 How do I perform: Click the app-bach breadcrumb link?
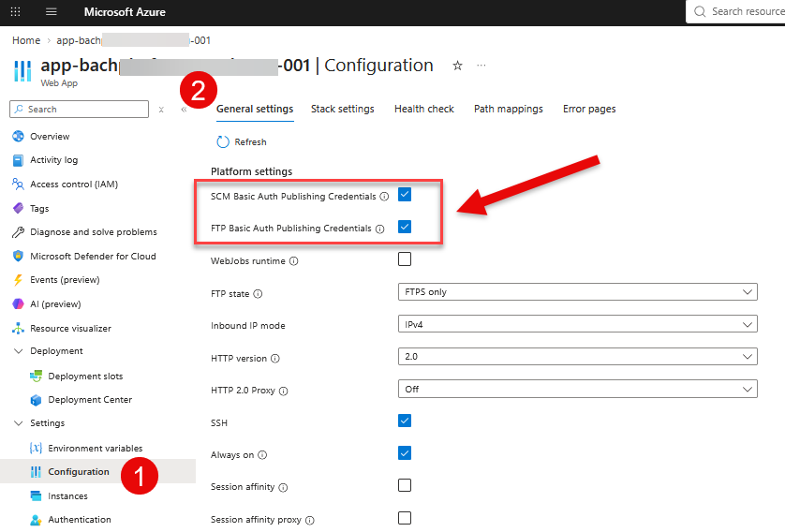[x=133, y=40]
